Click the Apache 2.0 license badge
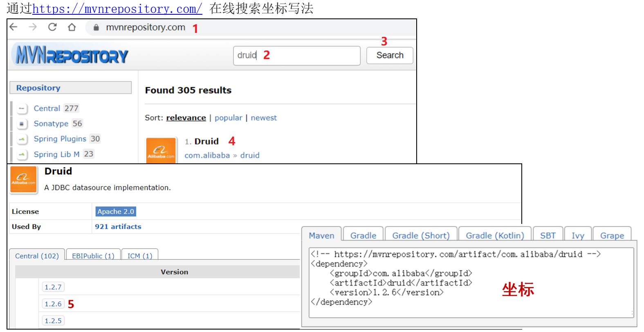 116,212
